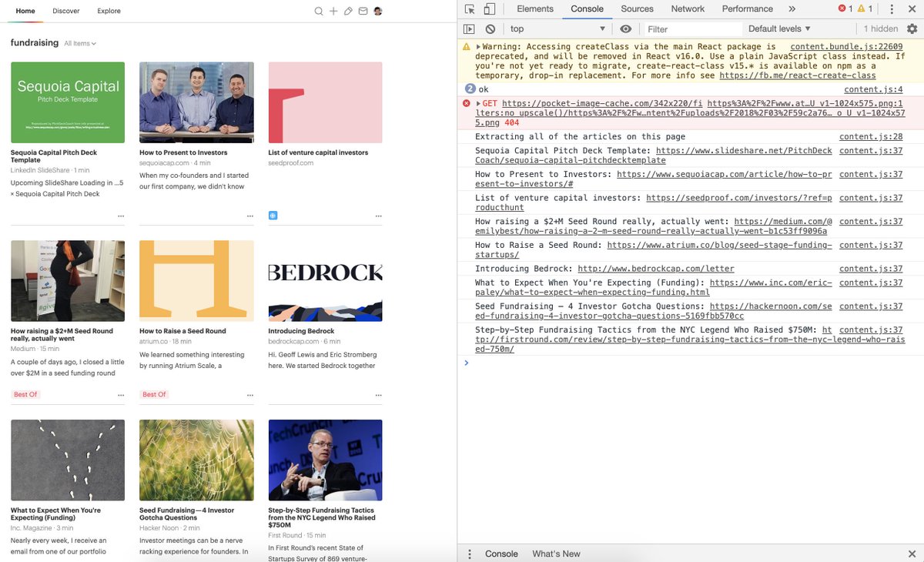Open the Sources DevTools tab

(637, 9)
